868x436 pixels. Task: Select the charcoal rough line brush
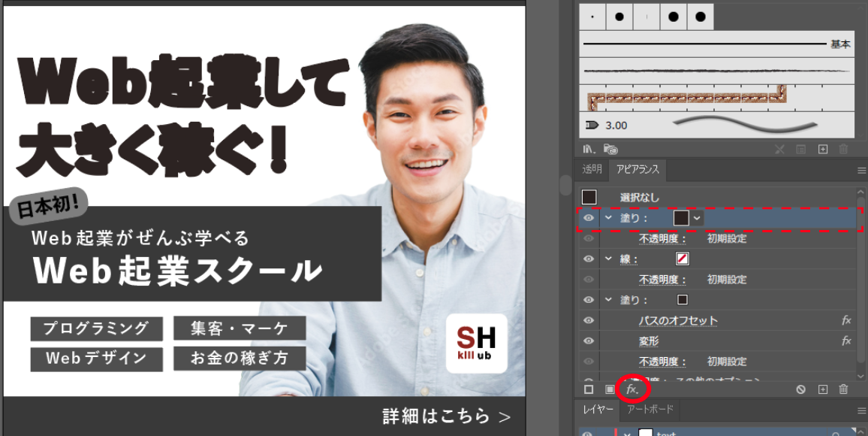pyautogui.click(x=717, y=71)
